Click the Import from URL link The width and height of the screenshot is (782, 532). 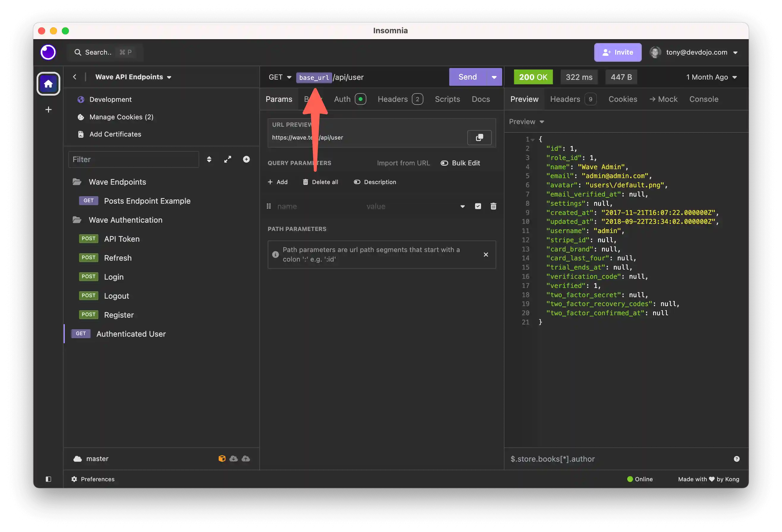(x=403, y=163)
